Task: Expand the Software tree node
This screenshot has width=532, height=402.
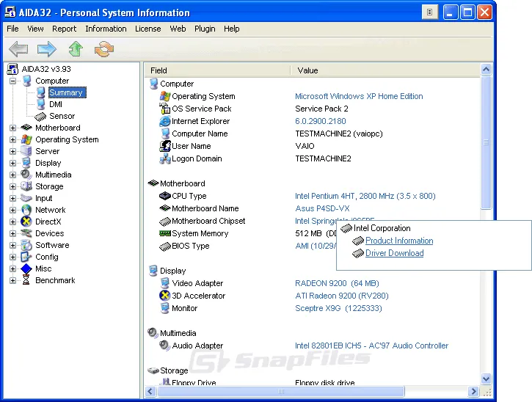Action: tap(12, 245)
